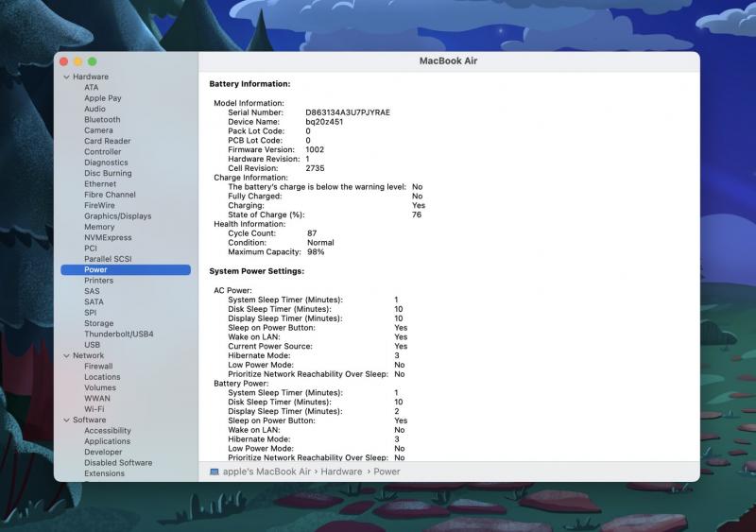Select Disabled Software in the sidebar
This screenshot has width=756, height=532.
pos(118,462)
